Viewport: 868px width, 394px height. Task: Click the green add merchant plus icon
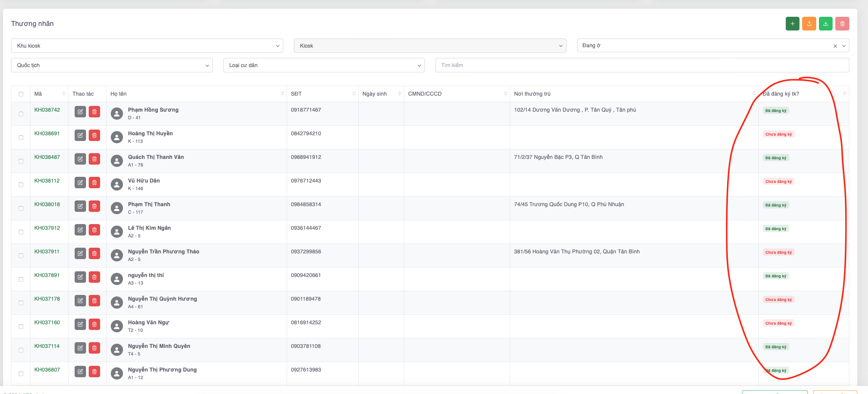(x=792, y=24)
